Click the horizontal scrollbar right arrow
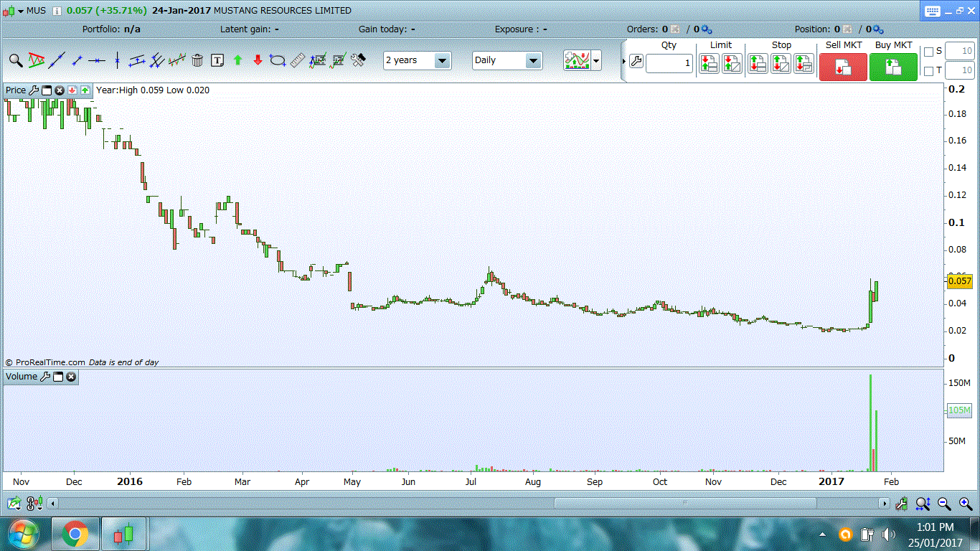Screen dimensions: 980x551 [884, 504]
